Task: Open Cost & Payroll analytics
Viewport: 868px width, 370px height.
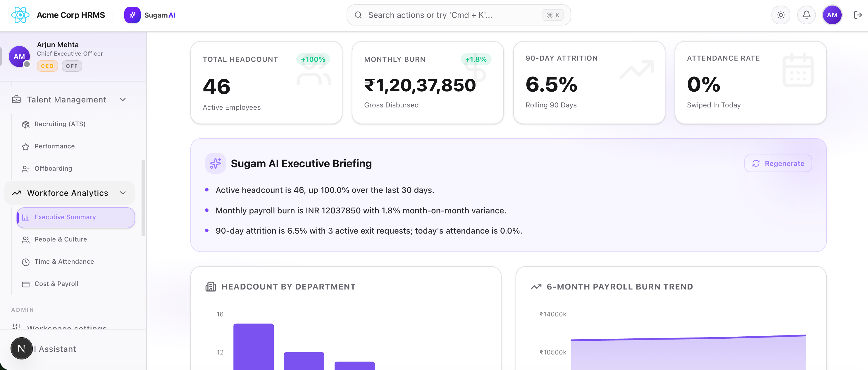Action: (75, 284)
